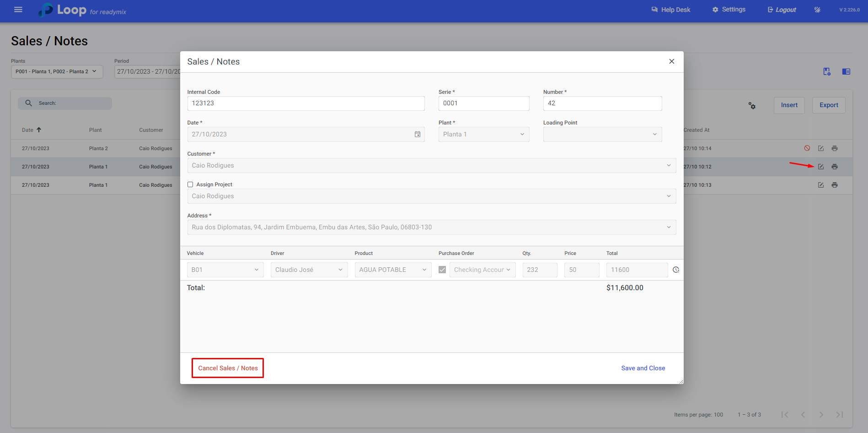Toggle the Purchase Order checkbox
Screen dimensions: 868x433
(442, 270)
